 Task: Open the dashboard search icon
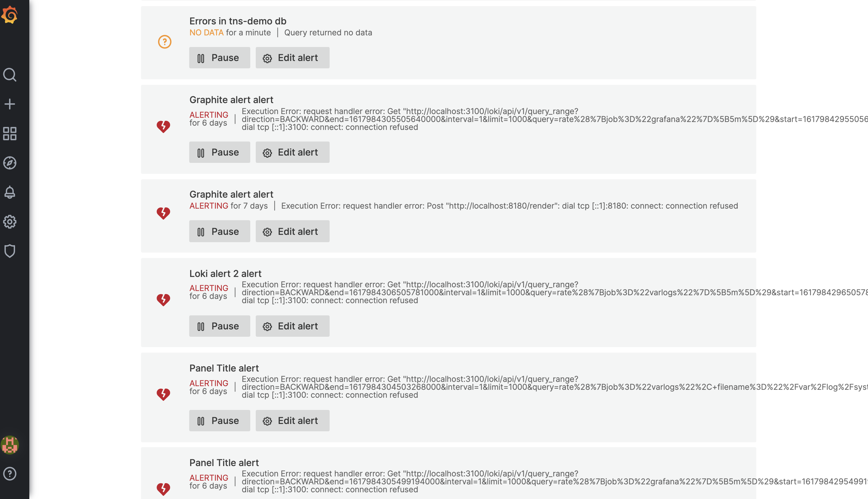(9, 74)
